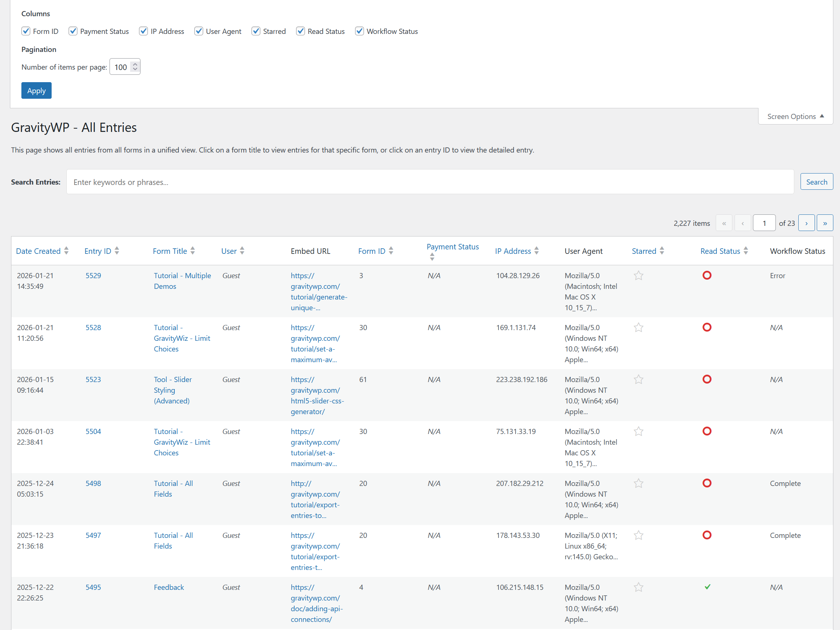Click the red unread status icon for entry 5528
The height and width of the screenshot is (630, 840).
[707, 327]
